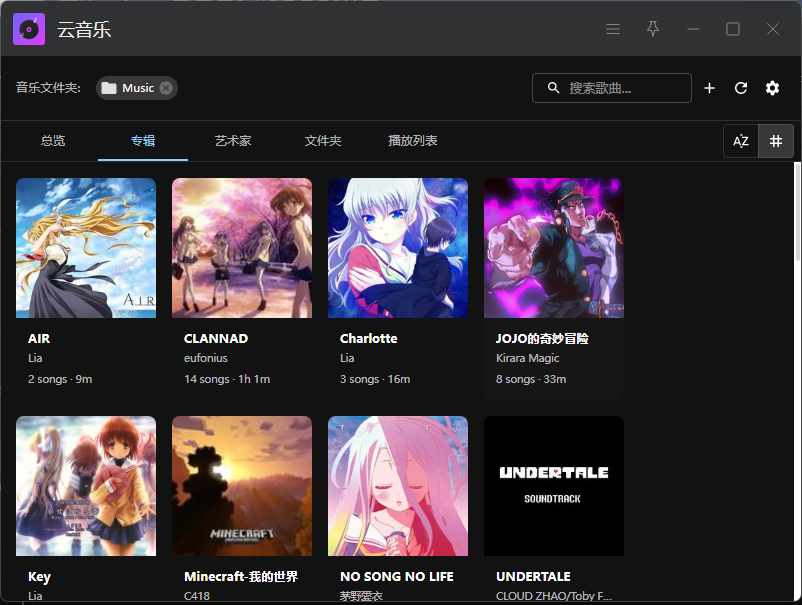Viewport: 802px width, 605px height.
Task: Add a music folder with plus icon
Action: (709, 88)
